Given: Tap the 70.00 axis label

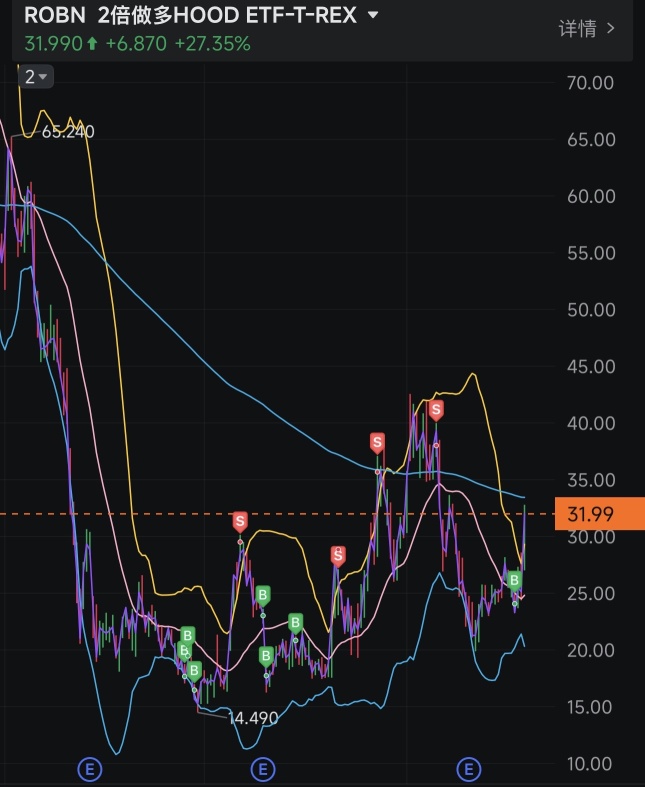Looking at the screenshot, I should [x=590, y=83].
